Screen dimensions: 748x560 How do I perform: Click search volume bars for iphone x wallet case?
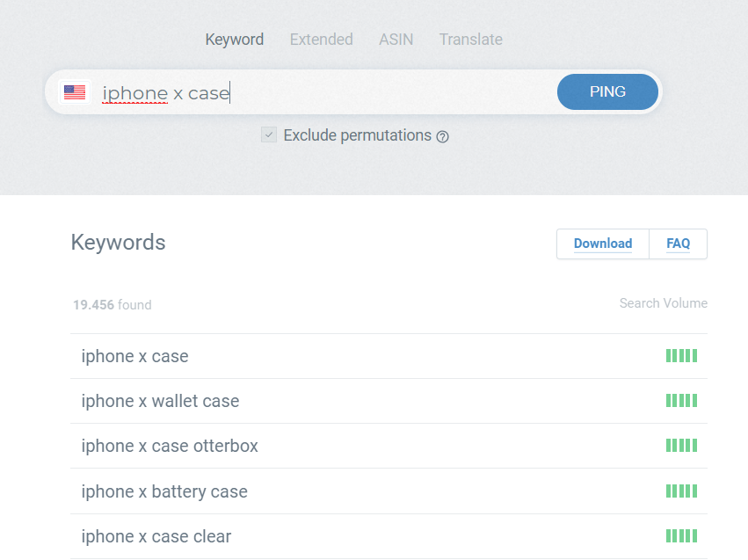pos(681,401)
